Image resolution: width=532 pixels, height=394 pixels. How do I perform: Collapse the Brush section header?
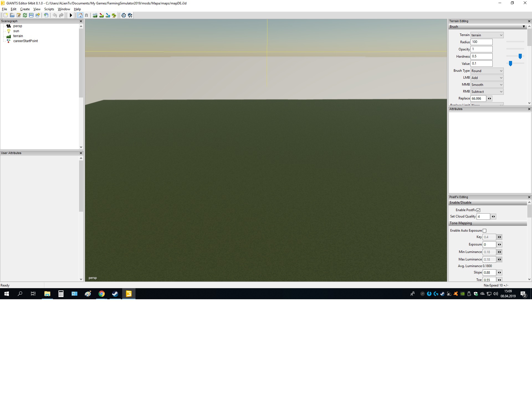[488, 27]
